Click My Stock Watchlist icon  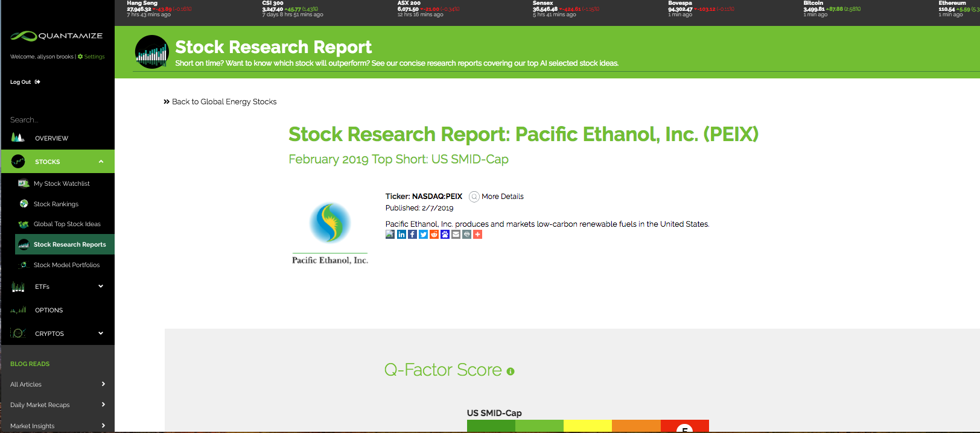[24, 183]
